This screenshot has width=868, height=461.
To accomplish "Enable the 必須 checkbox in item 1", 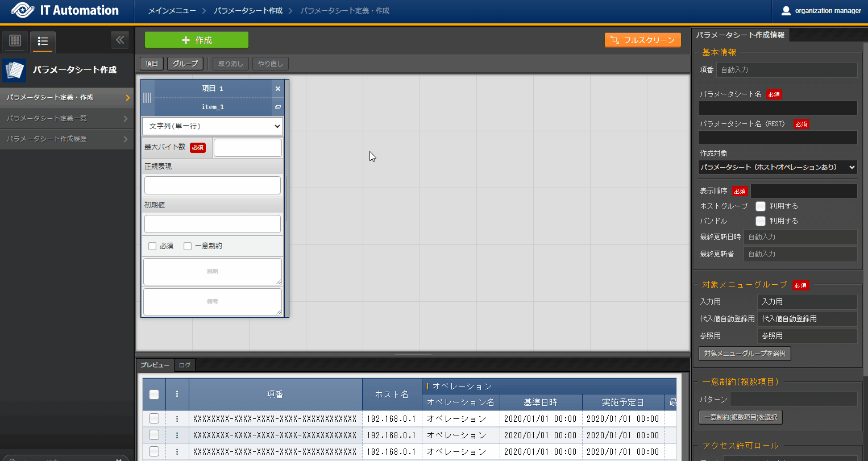I will tap(152, 246).
